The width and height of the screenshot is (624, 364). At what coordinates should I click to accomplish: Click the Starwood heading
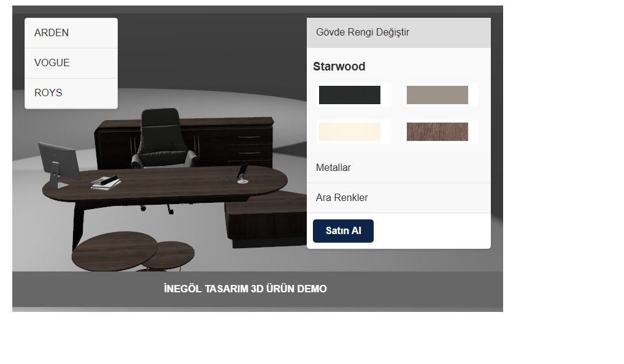pyautogui.click(x=339, y=66)
